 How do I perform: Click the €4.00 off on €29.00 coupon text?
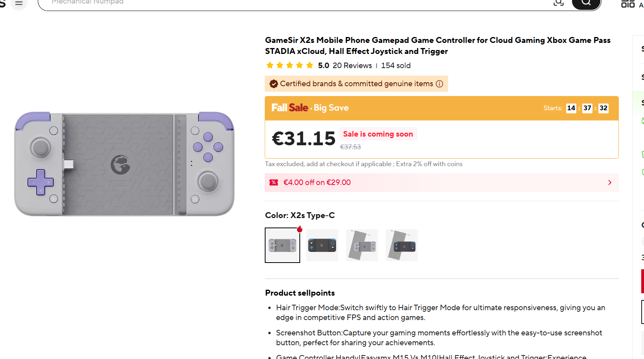317,183
